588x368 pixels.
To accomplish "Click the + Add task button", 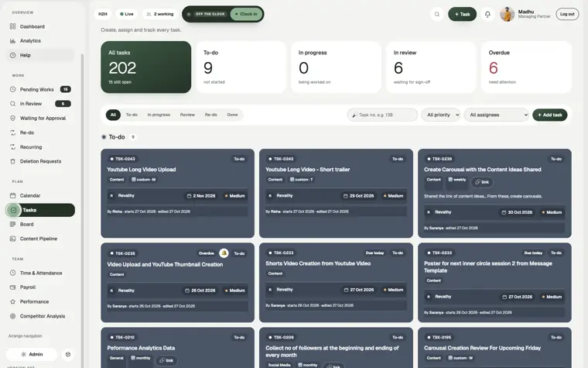I will click(550, 115).
